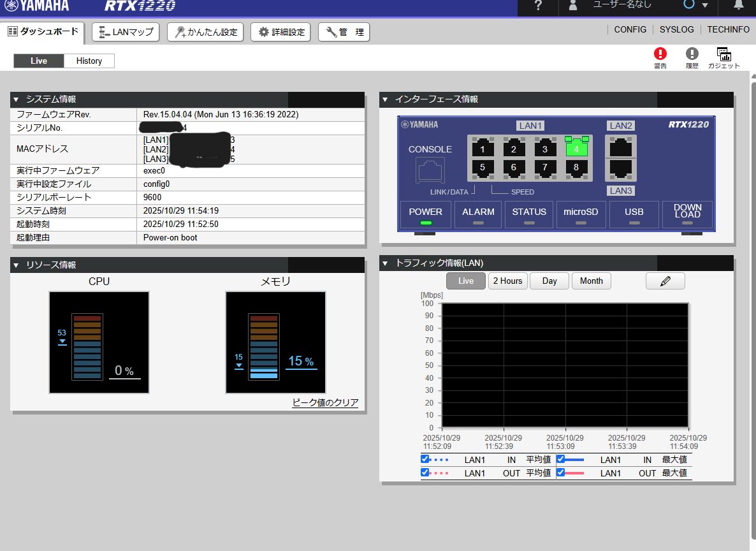Open the user dropdown arrow in header
Image resolution: width=756 pixels, height=551 pixels.
pos(704,6)
